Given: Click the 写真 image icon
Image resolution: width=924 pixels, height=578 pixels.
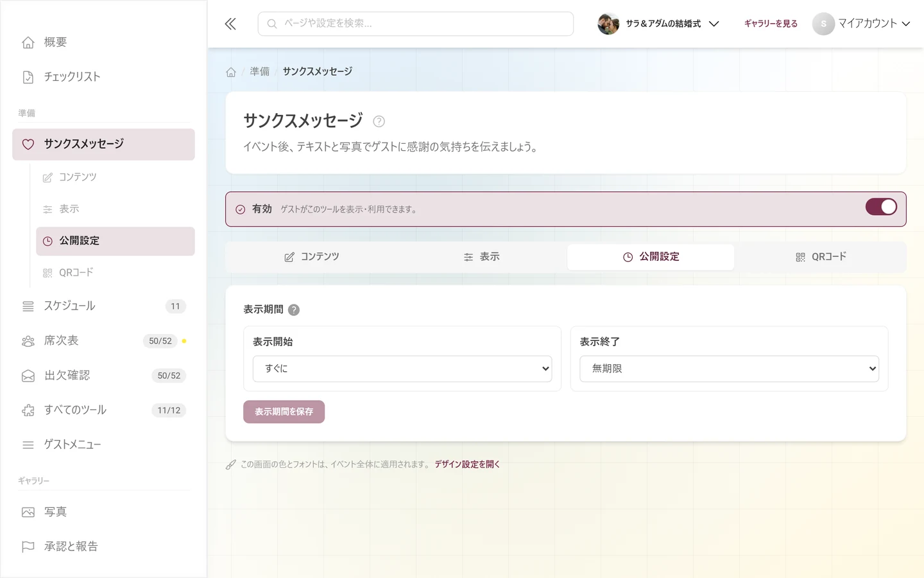Looking at the screenshot, I should 28,512.
